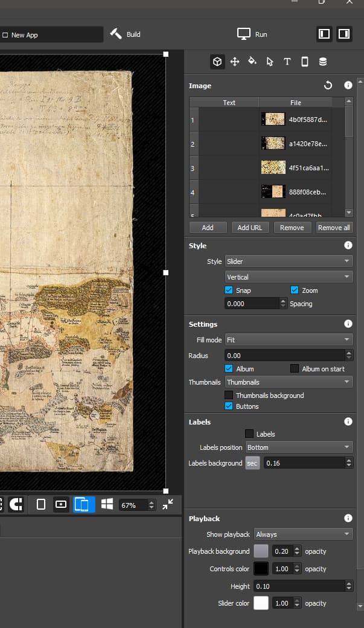Show info for the Labels section
Image resolution: width=364 pixels, height=628 pixels.
click(348, 421)
